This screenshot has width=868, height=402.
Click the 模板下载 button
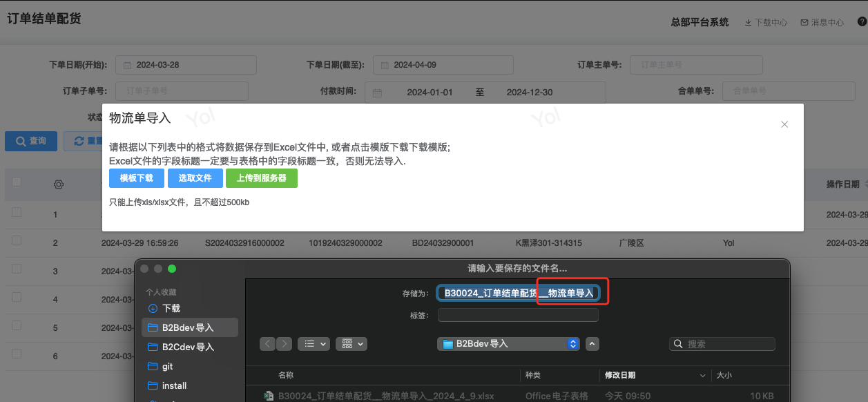(x=137, y=178)
